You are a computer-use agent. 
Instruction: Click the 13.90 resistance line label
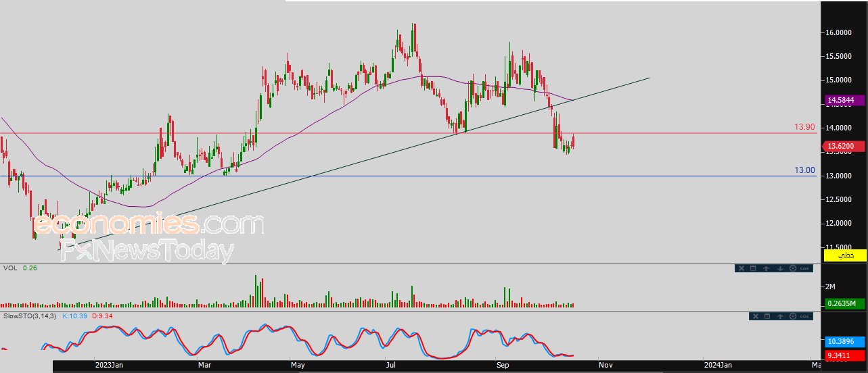click(x=804, y=127)
